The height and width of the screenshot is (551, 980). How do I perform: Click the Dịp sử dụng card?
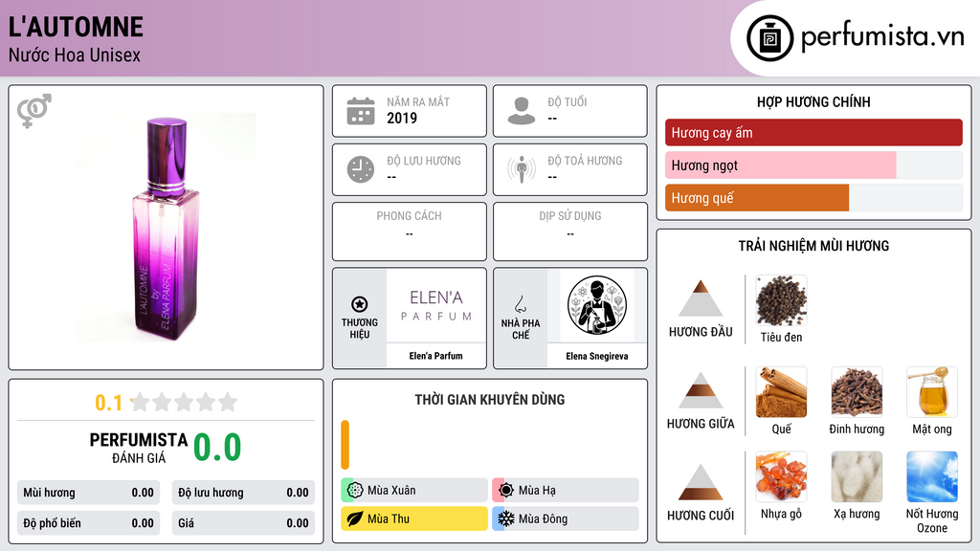click(x=570, y=231)
